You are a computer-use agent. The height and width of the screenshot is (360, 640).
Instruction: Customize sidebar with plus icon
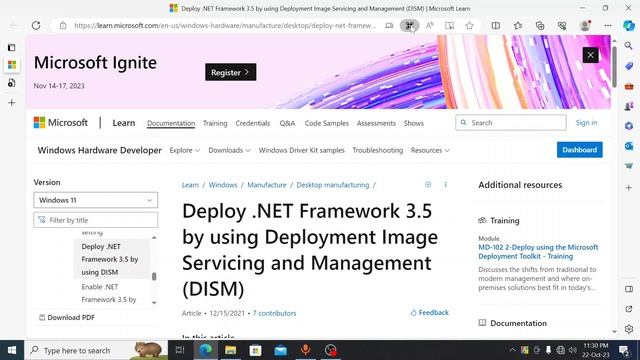coord(629,188)
